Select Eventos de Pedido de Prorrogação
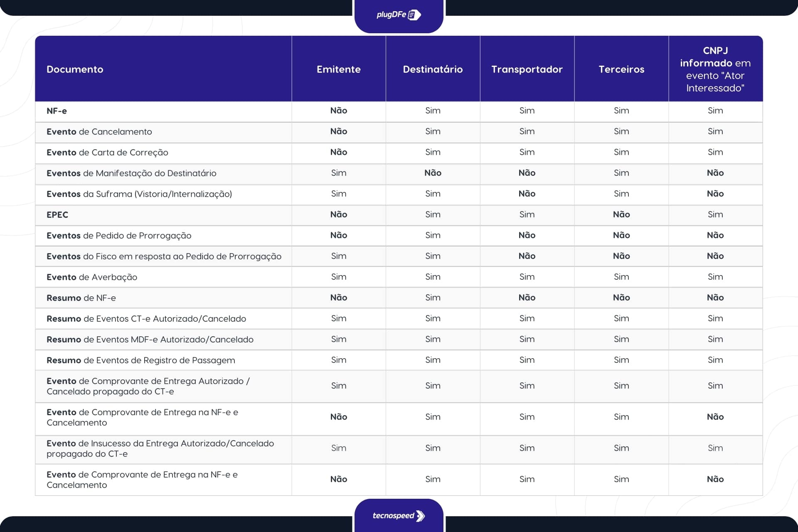 point(119,236)
